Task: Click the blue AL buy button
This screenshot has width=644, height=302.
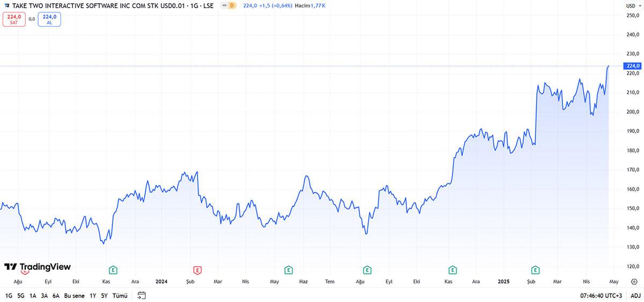Action: point(49,19)
